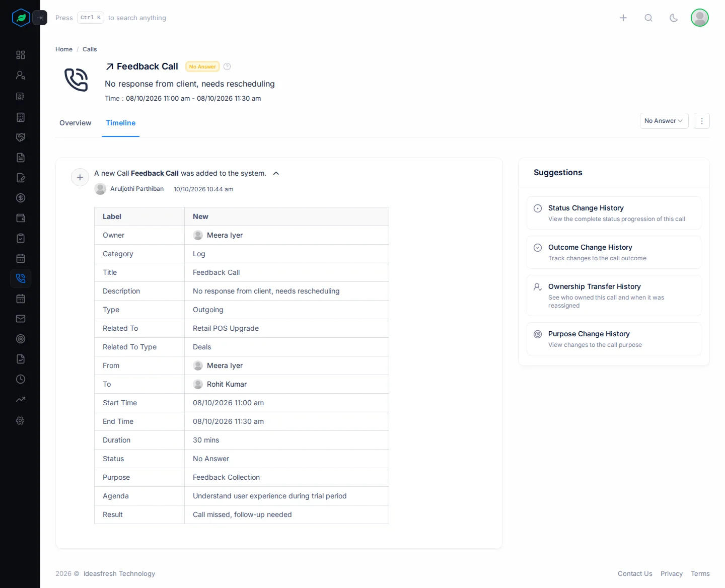The width and height of the screenshot is (725, 588).
Task: Open the wallet sidebar icon
Action: (21, 218)
